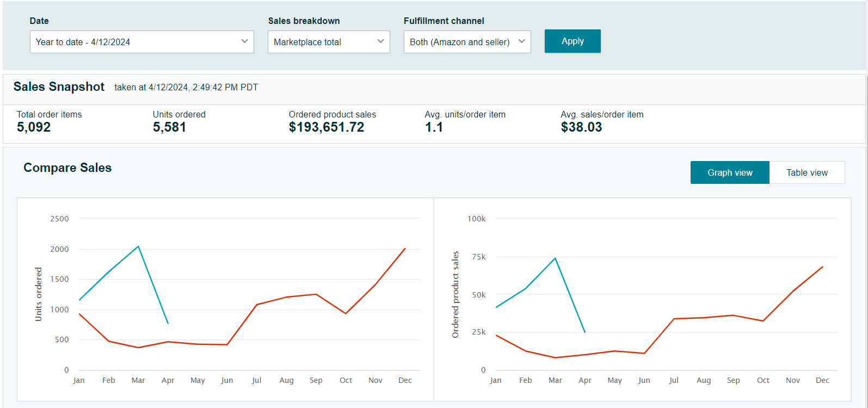Apply the selected filters
This screenshot has height=408, width=868.
(x=572, y=41)
